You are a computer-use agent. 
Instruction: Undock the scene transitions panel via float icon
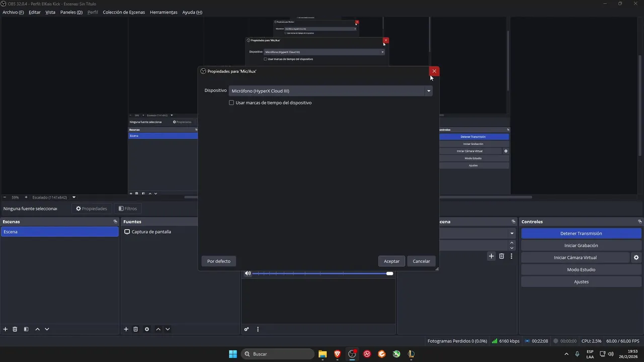coord(514,222)
